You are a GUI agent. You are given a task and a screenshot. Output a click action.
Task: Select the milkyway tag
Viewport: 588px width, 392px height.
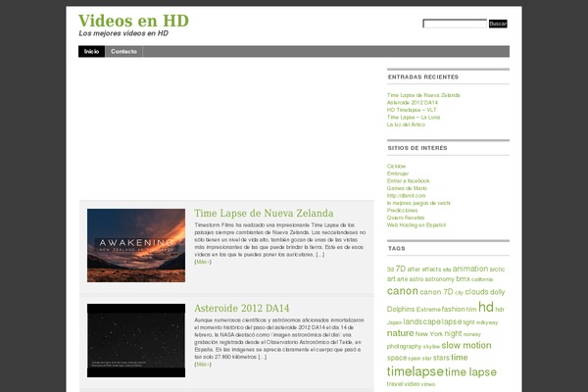(487, 322)
